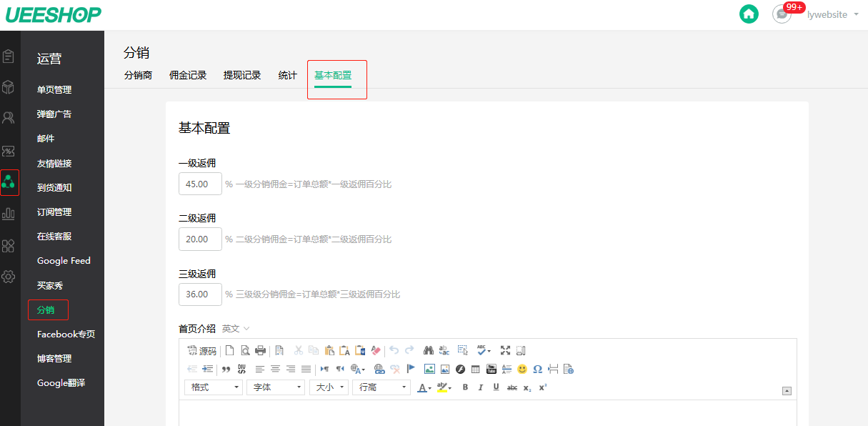Click the Find binoculars icon

[x=429, y=351]
